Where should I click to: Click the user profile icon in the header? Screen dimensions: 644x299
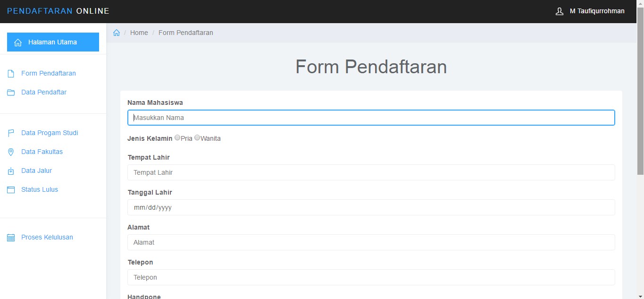[x=560, y=11]
